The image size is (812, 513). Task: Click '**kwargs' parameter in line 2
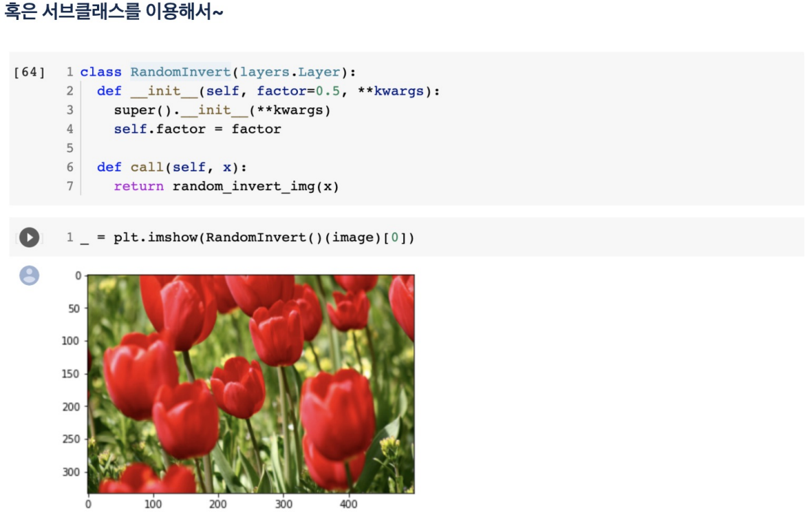coord(390,91)
